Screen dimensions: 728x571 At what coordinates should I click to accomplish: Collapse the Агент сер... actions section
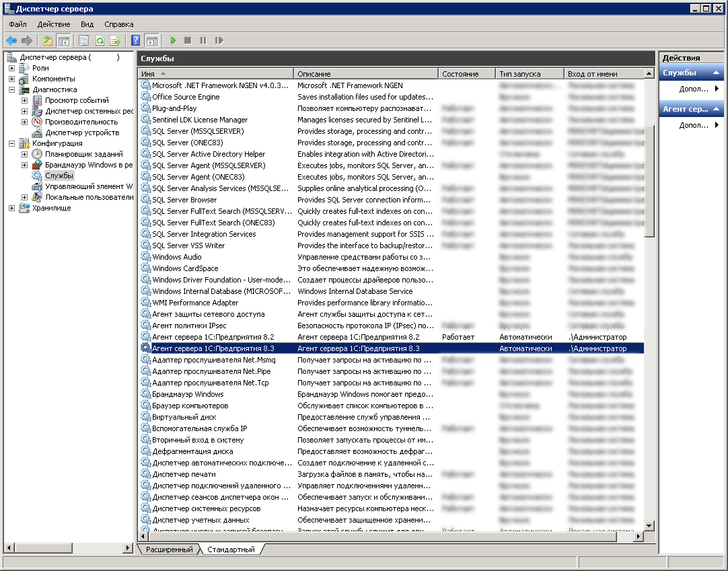click(716, 109)
